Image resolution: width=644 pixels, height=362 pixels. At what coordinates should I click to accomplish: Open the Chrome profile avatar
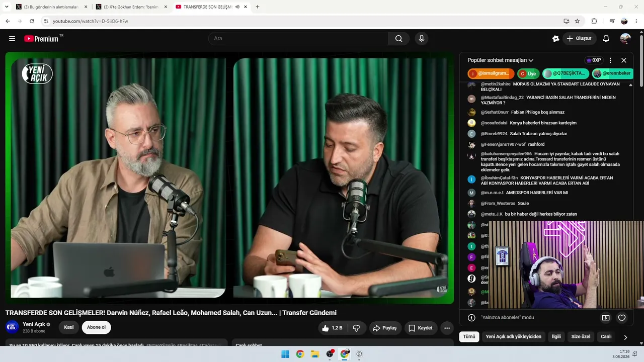[624, 21]
